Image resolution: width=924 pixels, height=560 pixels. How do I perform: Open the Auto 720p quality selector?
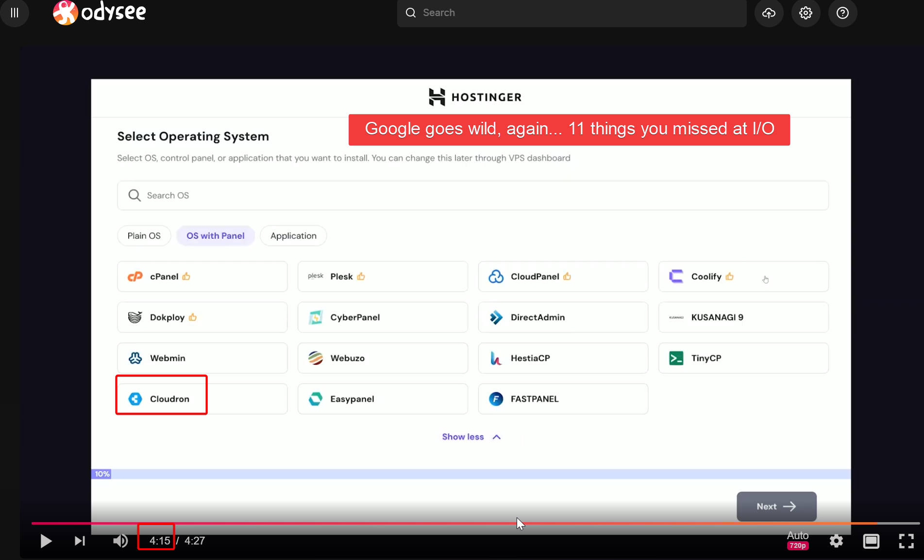798,540
